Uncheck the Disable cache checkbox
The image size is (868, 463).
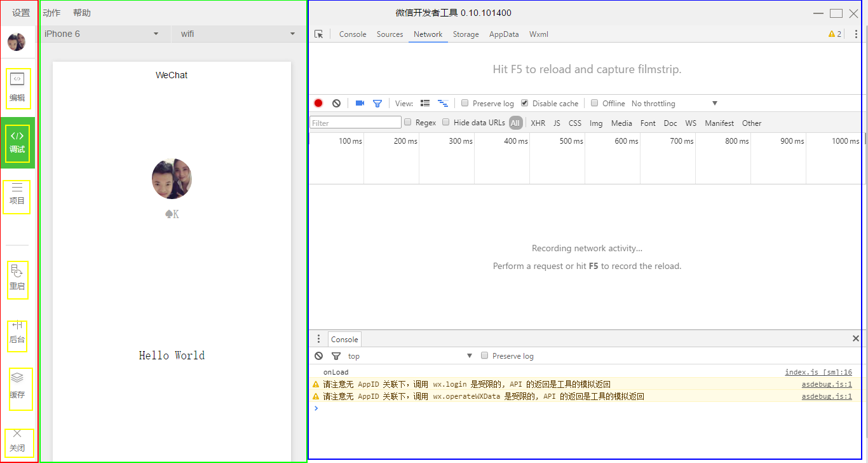tap(525, 103)
